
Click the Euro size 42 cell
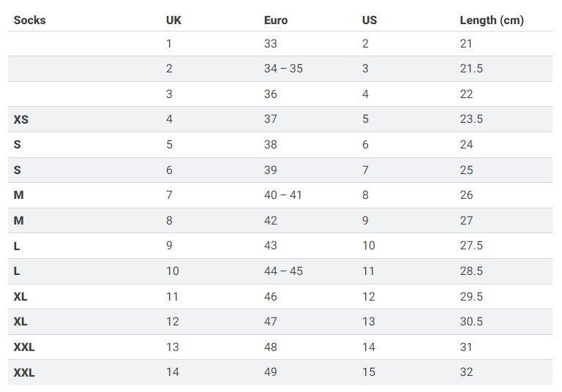271,221
